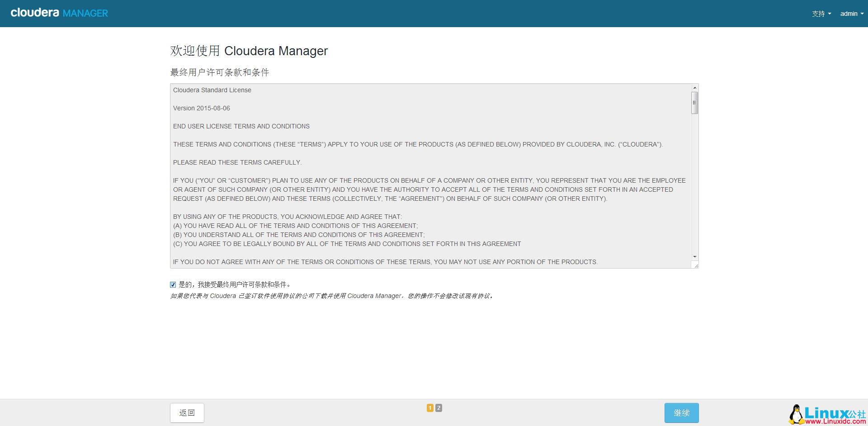Screen dimensions: 868x426
Task: Click the Cloudera Manager logo
Action: (x=59, y=13)
